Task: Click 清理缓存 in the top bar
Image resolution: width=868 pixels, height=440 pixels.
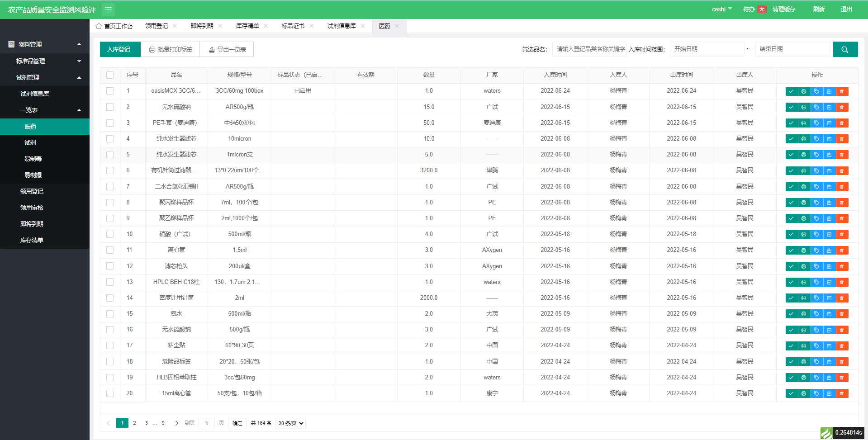Action: [x=783, y=9]
